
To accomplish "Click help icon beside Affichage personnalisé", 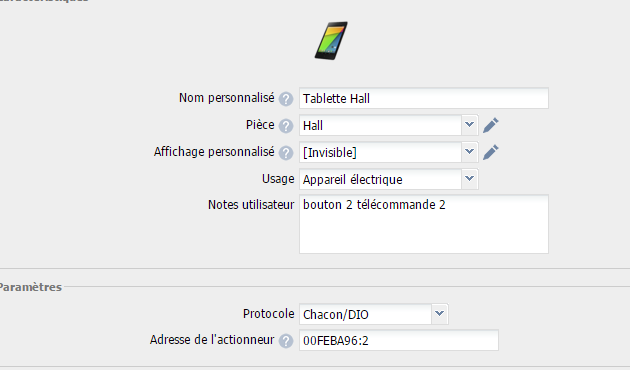I will [x=286, y=153].
